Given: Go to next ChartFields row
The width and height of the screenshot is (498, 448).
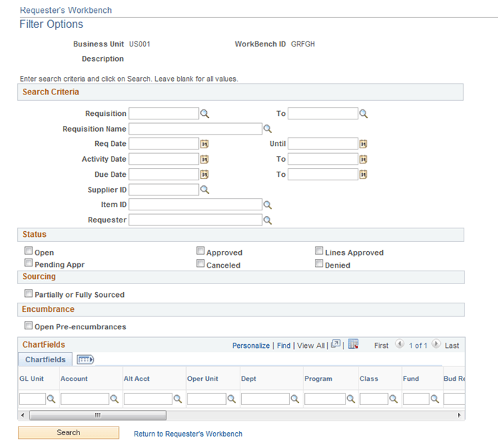Looking at the screenshot, I should coord(436,344).
